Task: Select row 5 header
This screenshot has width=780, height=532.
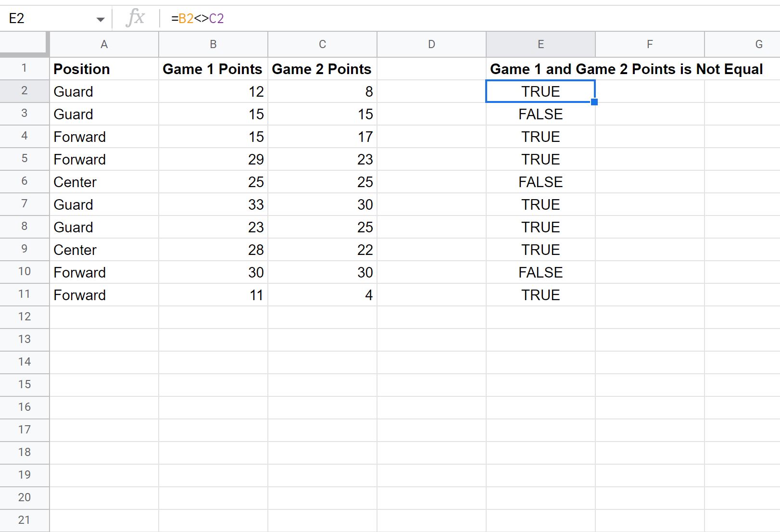Action: (25, 159)
